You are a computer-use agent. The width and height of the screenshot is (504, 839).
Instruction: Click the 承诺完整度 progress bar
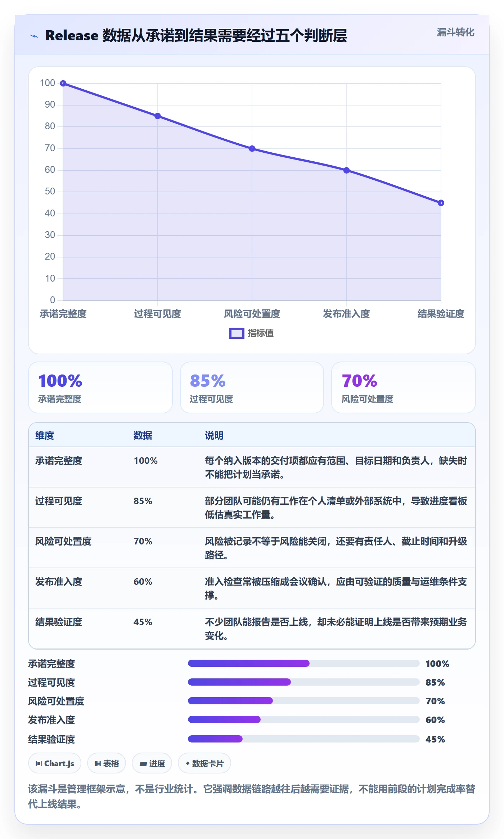point(304,663)
